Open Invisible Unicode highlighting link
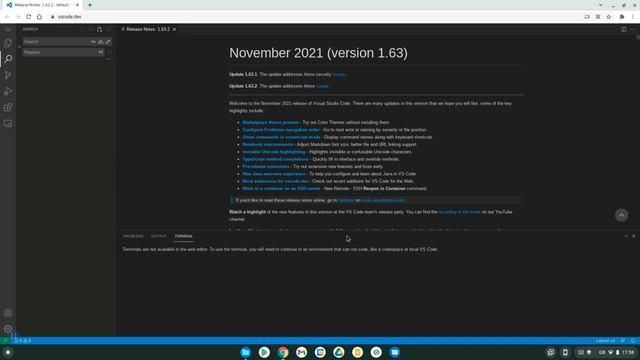Image resolution: width=640 pixels, height=360 pixels. pyautogui.click(x=274, y=152)
